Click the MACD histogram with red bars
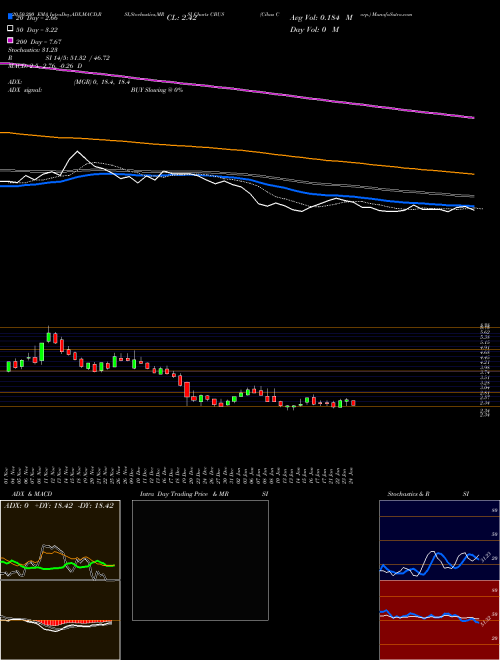Image resolution: width=500 pixels, height=660 pixels. pos(60,620)
